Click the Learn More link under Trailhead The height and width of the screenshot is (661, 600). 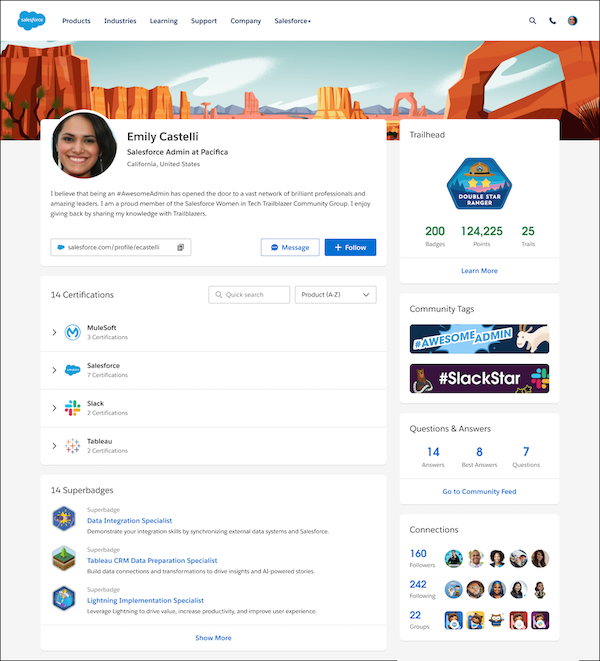click(479, 271)
